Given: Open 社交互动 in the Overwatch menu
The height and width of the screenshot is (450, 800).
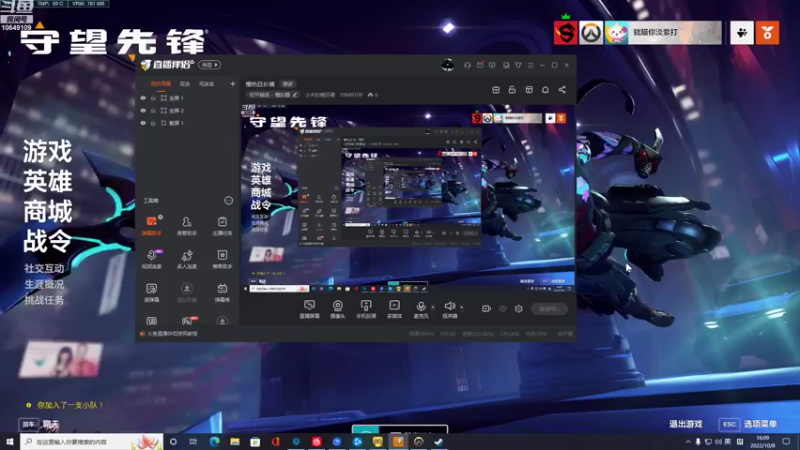Looking at the screenshot, I should 44,268.
